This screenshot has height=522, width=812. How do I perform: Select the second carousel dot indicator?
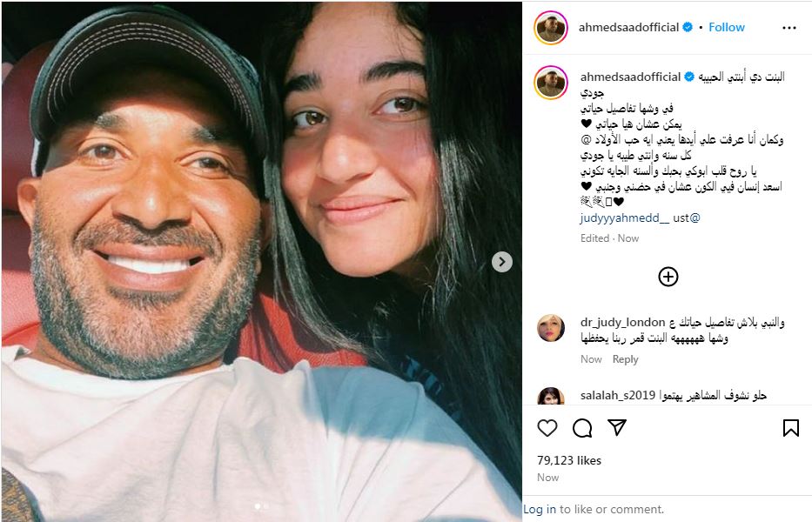point(265,506)
